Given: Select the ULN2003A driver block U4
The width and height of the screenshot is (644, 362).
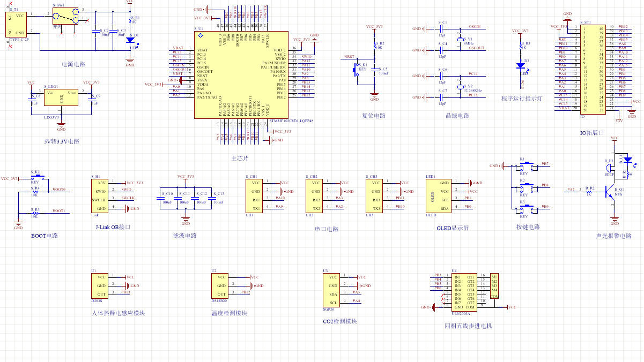Looking at the screenshot, I should tap(464, 292).
